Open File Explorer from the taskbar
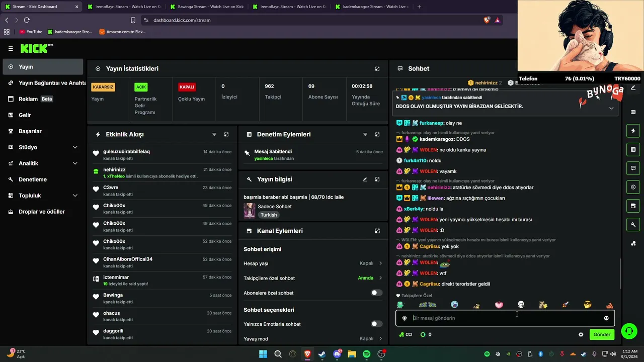 click(x=351, y=354)
